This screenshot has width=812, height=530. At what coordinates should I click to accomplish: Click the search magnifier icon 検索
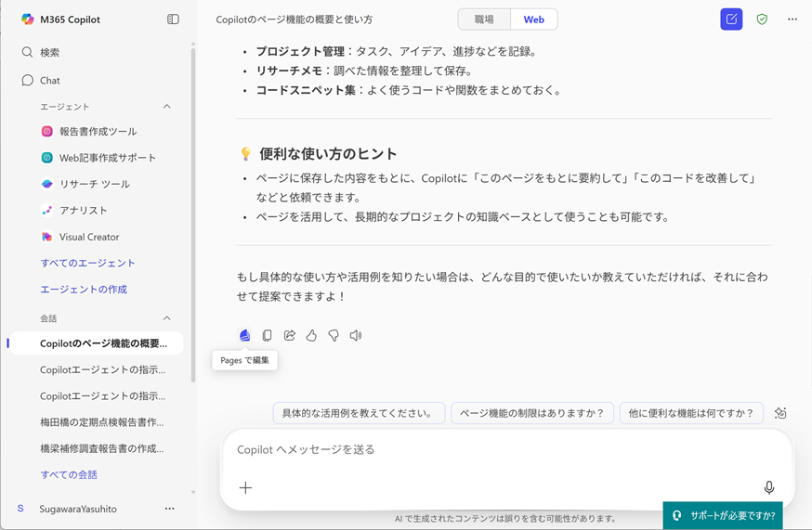pyautogui.click(x=27, y=52)
